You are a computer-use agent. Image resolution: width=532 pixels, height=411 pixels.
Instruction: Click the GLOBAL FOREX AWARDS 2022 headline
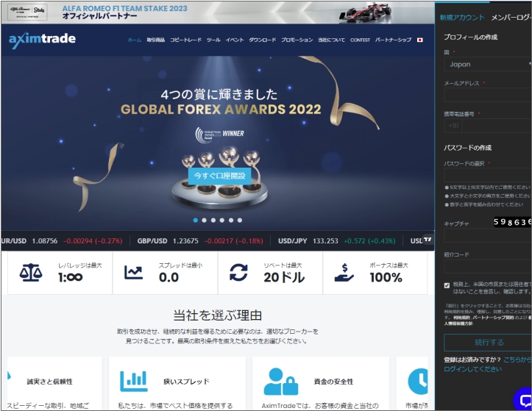click(x=221, y=110)
